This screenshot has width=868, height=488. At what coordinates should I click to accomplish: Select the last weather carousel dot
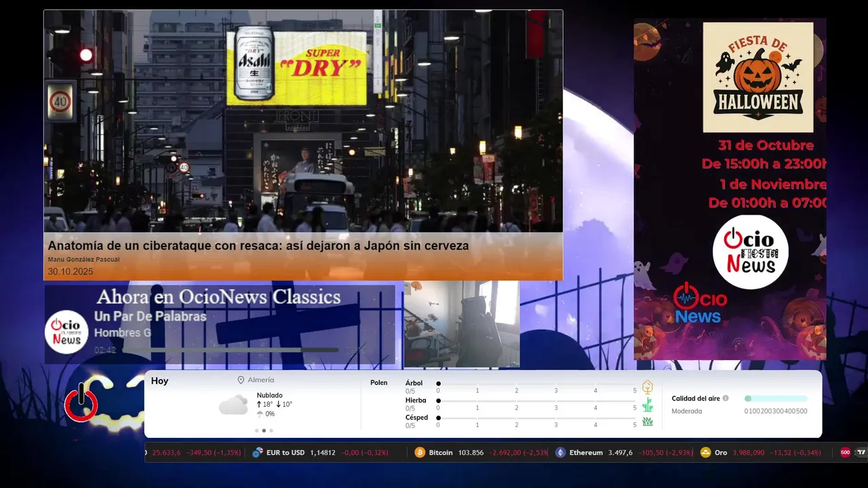(x=271, y=430)
